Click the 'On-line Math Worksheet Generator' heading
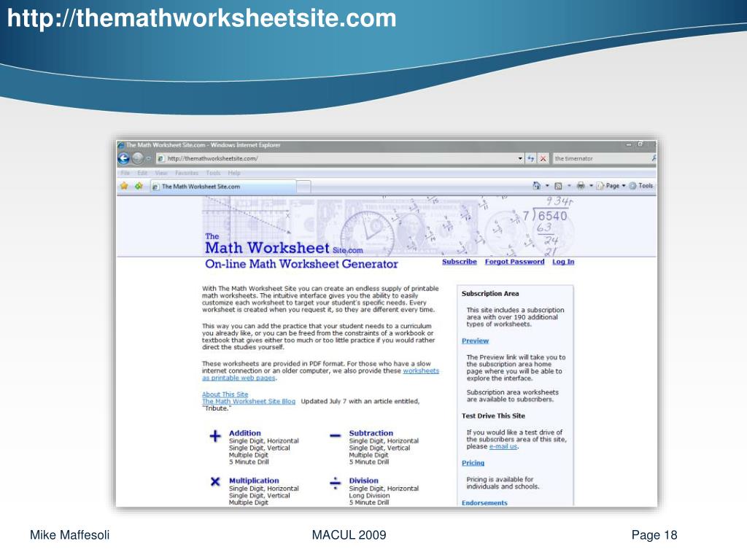 301,264
